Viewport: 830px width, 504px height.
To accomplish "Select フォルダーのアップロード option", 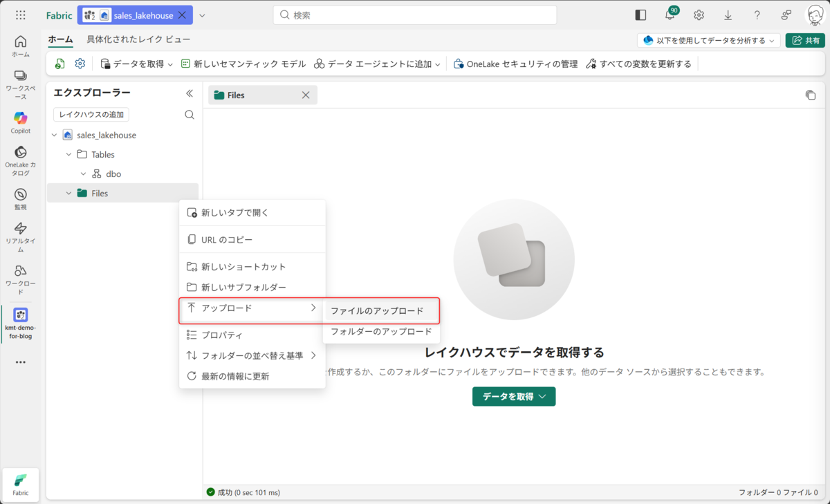I will [x=381, y=332].
